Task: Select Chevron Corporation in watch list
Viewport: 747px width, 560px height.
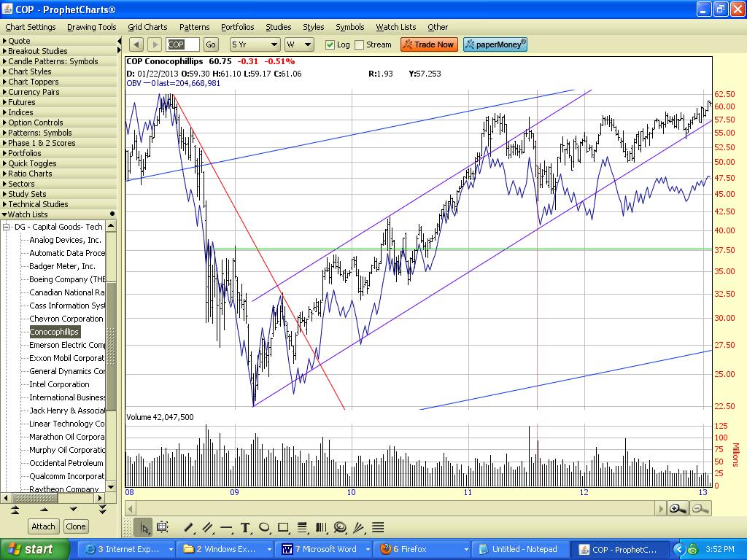Action: 66,319
